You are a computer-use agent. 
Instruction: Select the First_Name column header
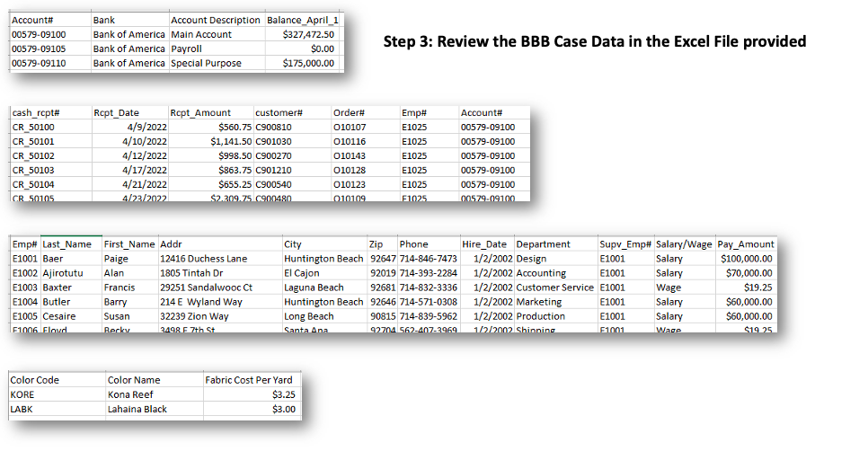click(129, 244)
